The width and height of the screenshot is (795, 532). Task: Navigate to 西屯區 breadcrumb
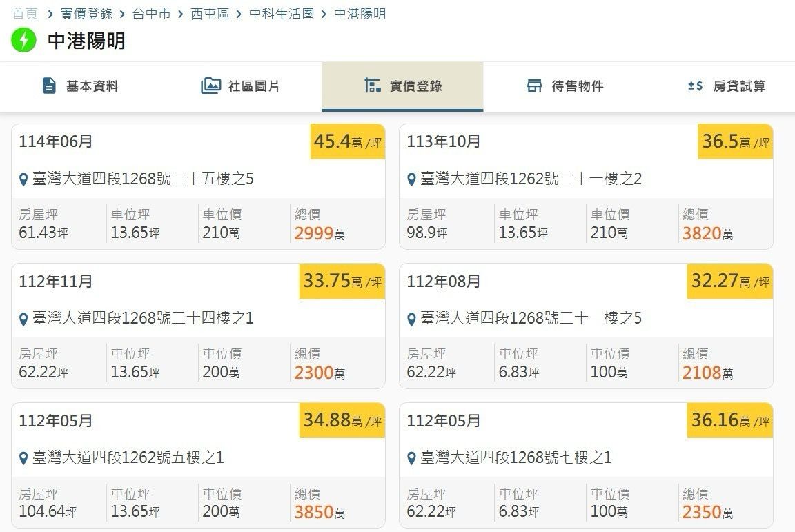[x=210, y=14]
